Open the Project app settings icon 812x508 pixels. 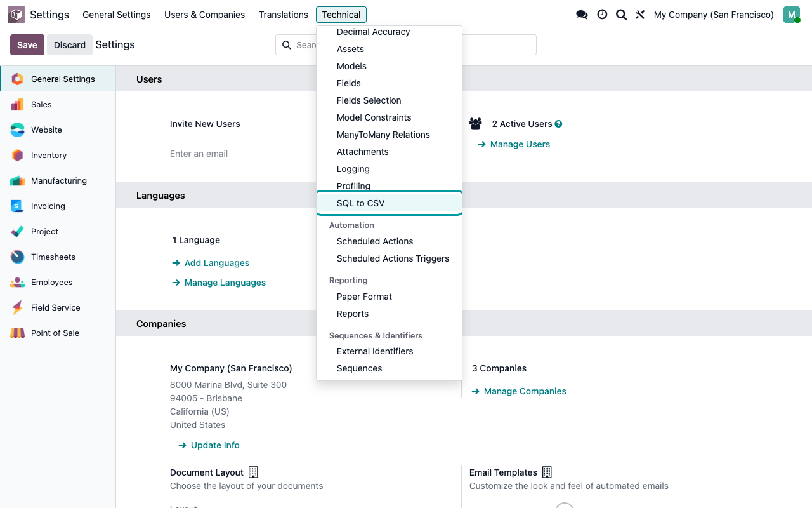pyautogui.click(x=18, y=231)
